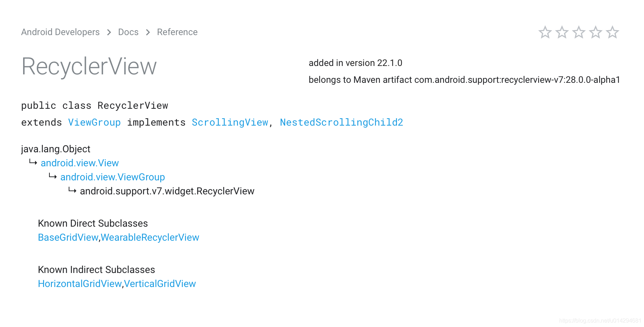Screen dimensions: 644x327
Task: Click the chevron between Docs and Reference
Action: pos(148,32)
